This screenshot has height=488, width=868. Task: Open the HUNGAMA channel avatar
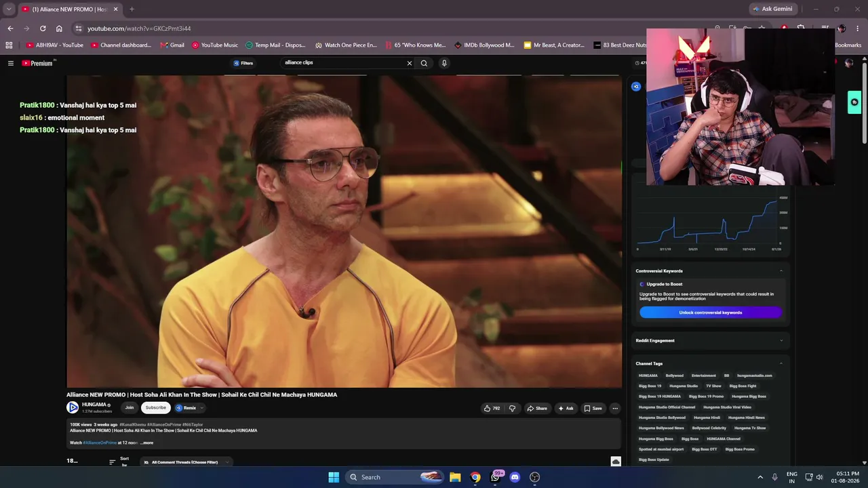(73, 407)
